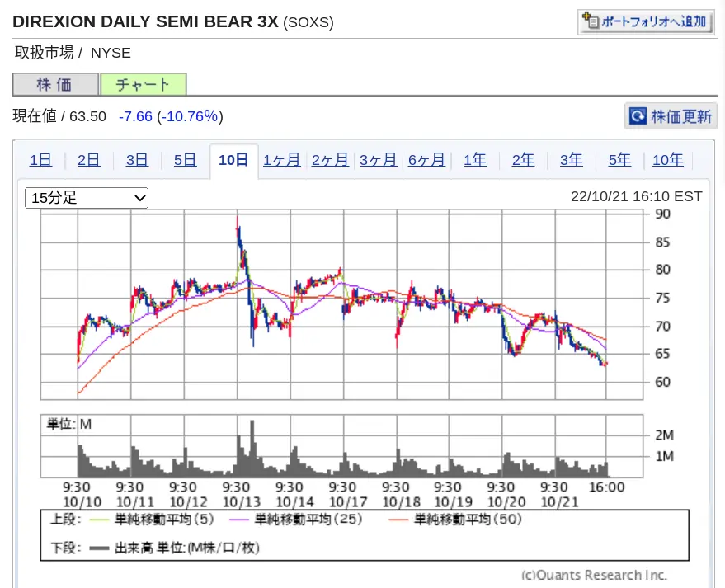View the 3年 chart range
The image size is (725, 588).
[571, 160]
